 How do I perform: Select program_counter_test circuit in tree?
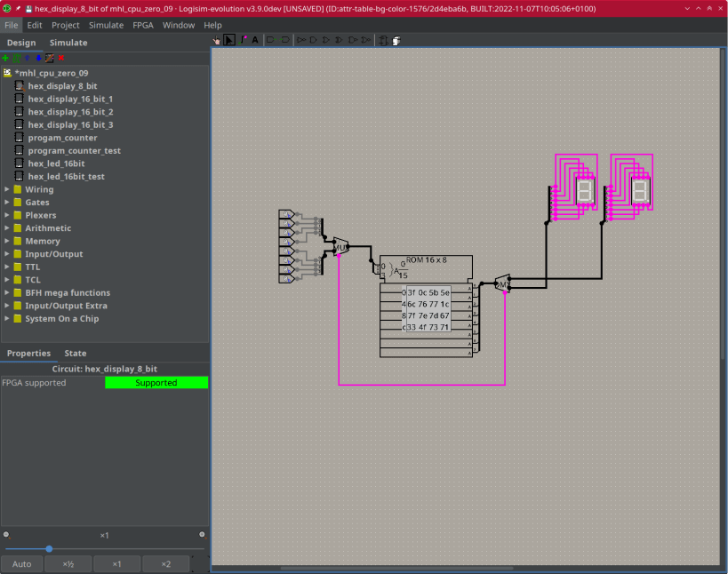click(74, 151)
